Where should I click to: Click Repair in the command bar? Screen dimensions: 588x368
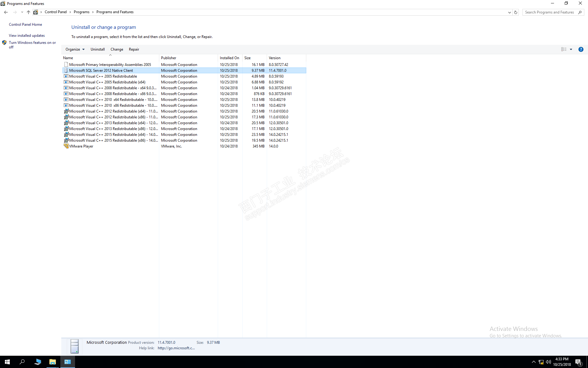(134, 49)
